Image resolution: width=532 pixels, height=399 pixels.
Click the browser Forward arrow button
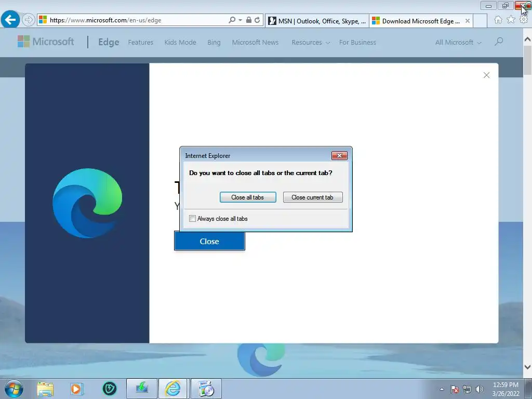[29, 20]
